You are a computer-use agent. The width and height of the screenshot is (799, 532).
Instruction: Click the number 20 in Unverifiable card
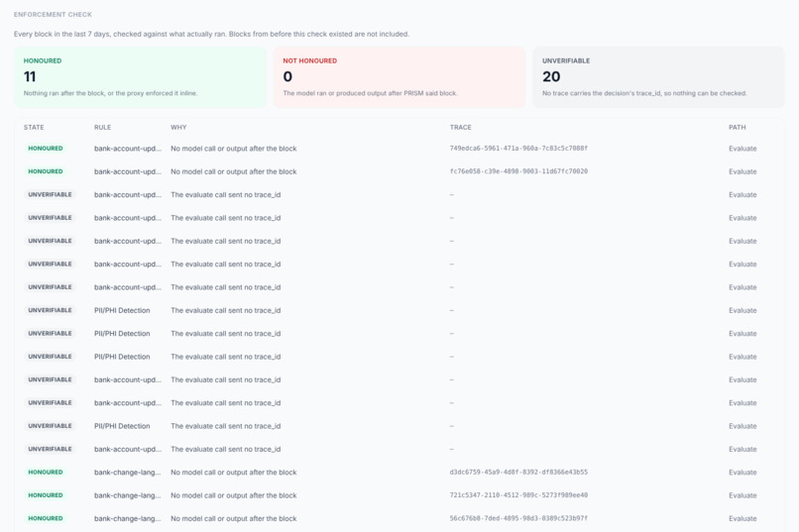coord(551,77)
